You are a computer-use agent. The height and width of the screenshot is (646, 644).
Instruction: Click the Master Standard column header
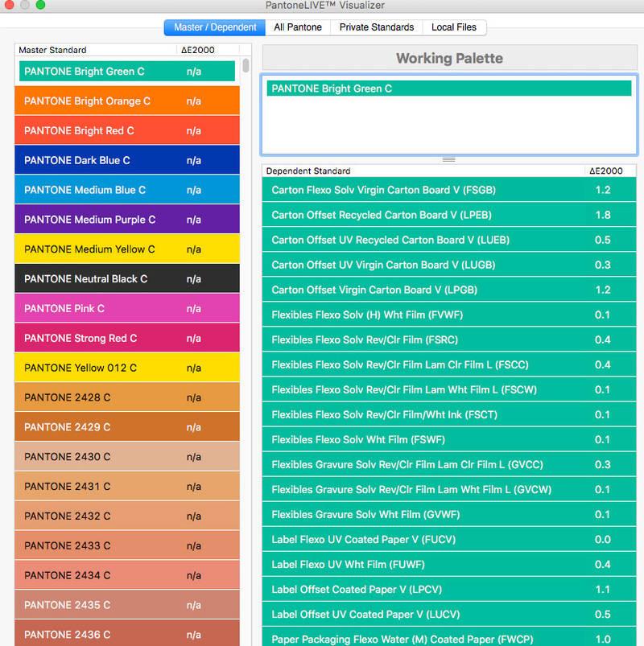(95, 50)
